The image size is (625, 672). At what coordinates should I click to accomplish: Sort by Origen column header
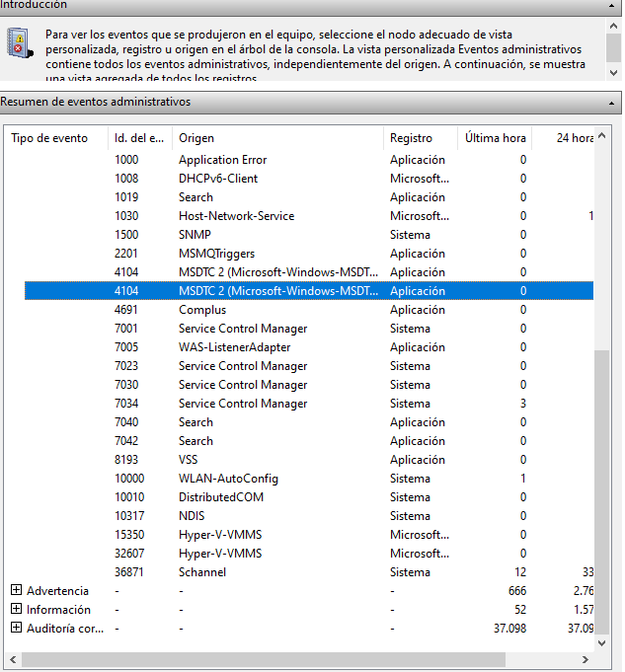[x=277, y=138]
